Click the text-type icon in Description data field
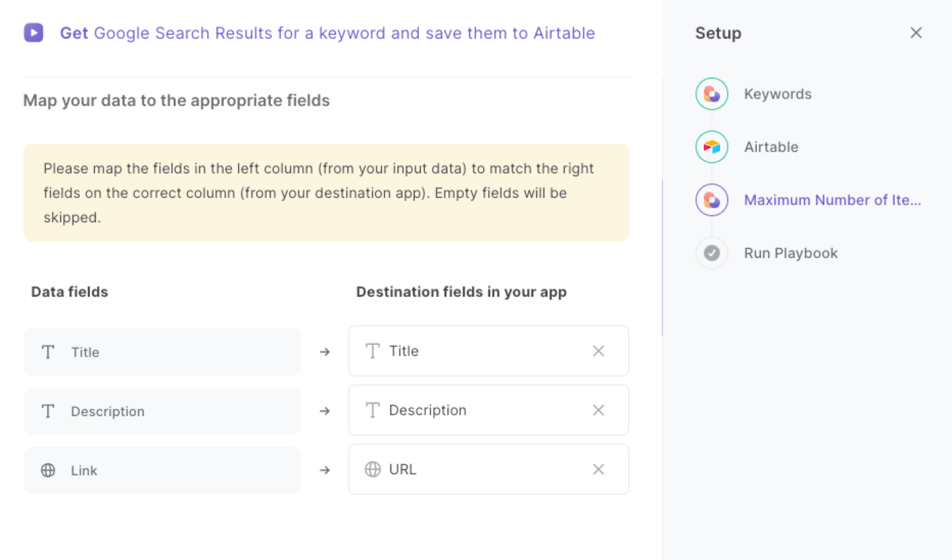 48,411
